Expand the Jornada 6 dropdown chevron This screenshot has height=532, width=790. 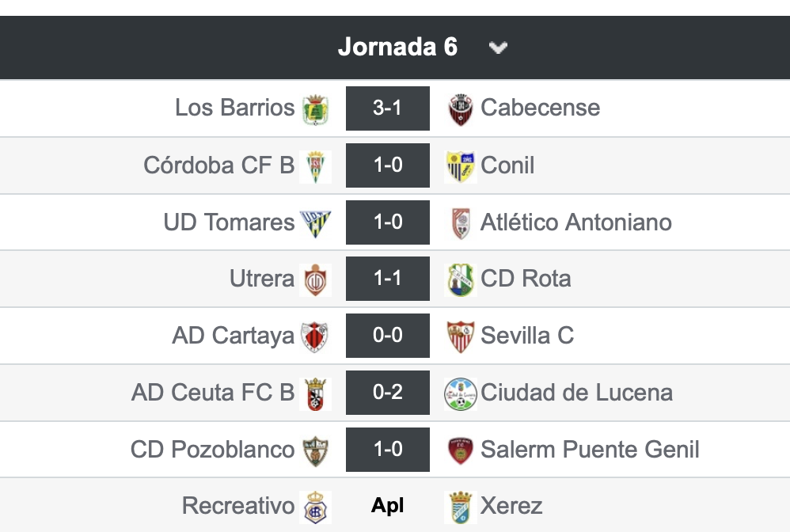click(x=498, y=47)
